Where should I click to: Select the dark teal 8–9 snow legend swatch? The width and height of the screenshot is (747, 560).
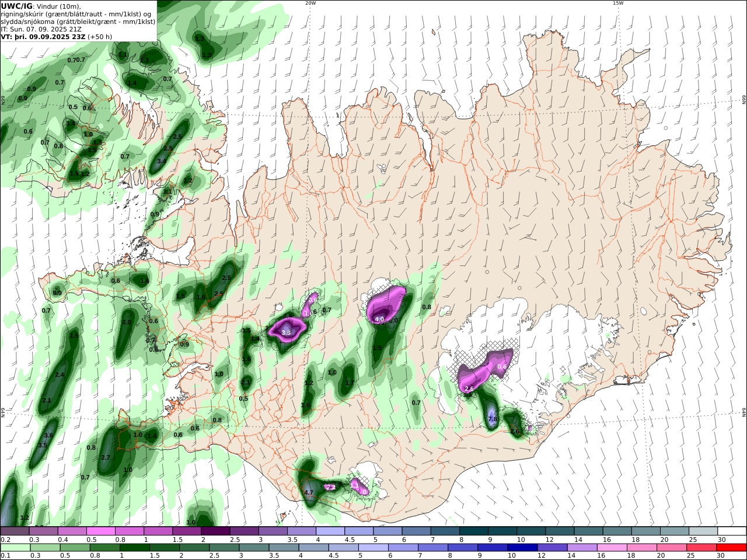pos(473,531)
